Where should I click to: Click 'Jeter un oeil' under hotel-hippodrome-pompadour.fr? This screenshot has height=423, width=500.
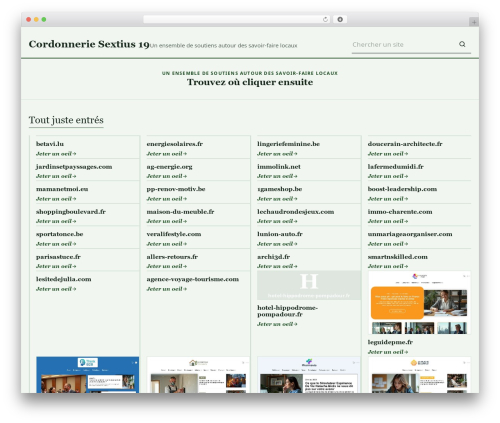pos(277,324)
